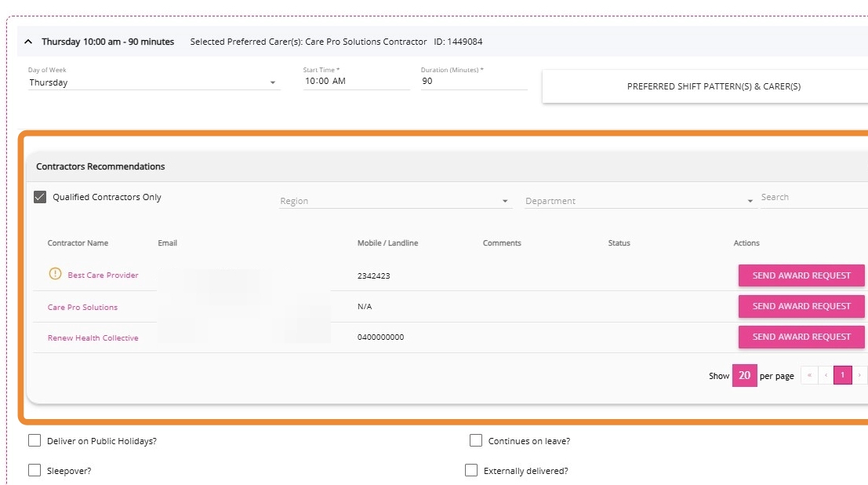868x485 pixels.
Task: Check the Continues on leave option
Action: 476,441
